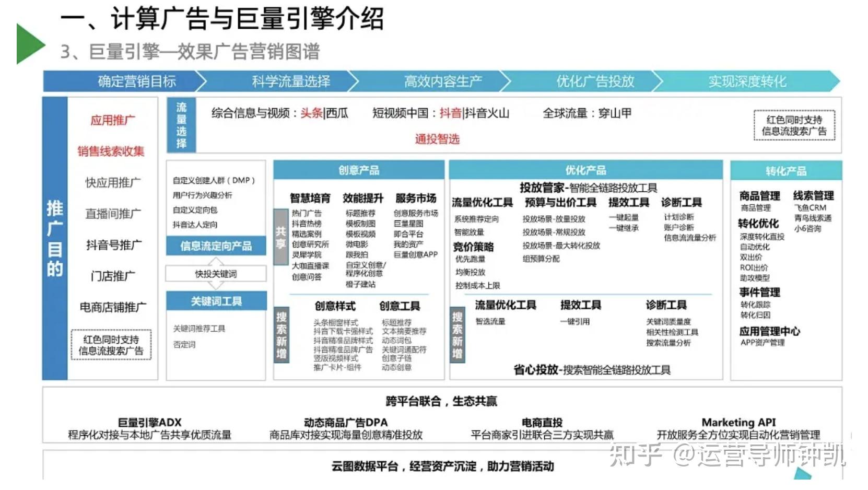Viewport: 868px width, 490px height.
Task: Click the 省心投放 title line
Action: (x=592, y=370)
